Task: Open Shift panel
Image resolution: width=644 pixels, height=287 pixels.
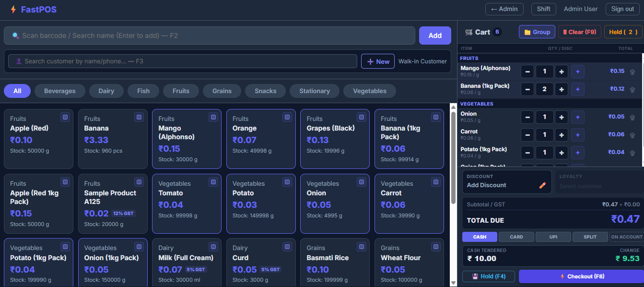Action: [x=544, y=9]
